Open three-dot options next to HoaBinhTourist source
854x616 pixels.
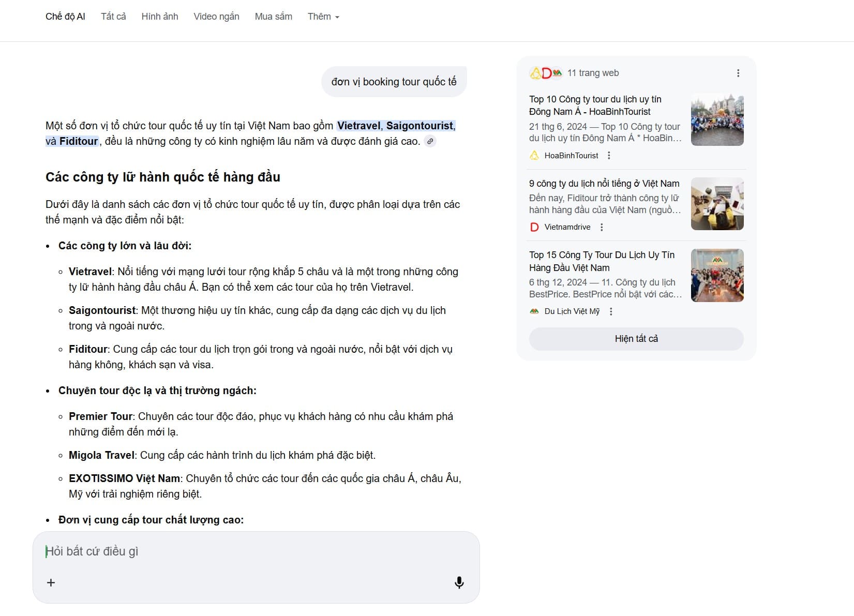[609, 156]
